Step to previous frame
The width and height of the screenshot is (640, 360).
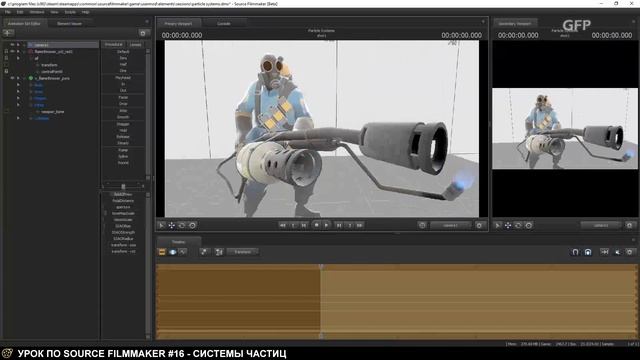[x=304, y=225]
